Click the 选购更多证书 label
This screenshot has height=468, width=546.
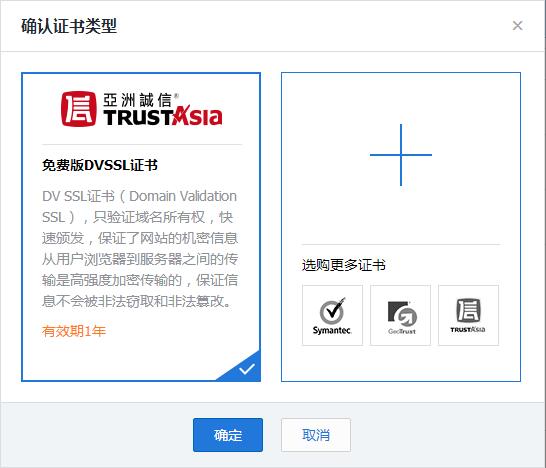[344, 265]
